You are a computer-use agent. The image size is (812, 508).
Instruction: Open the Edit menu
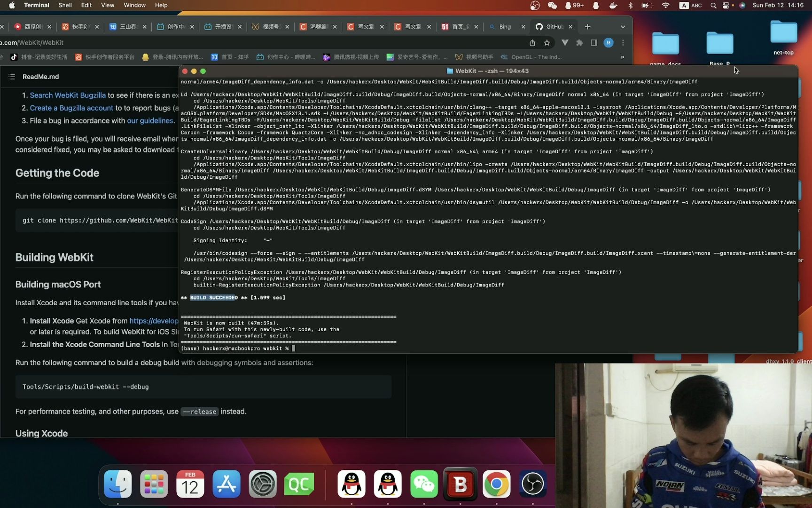pos(86,5)
